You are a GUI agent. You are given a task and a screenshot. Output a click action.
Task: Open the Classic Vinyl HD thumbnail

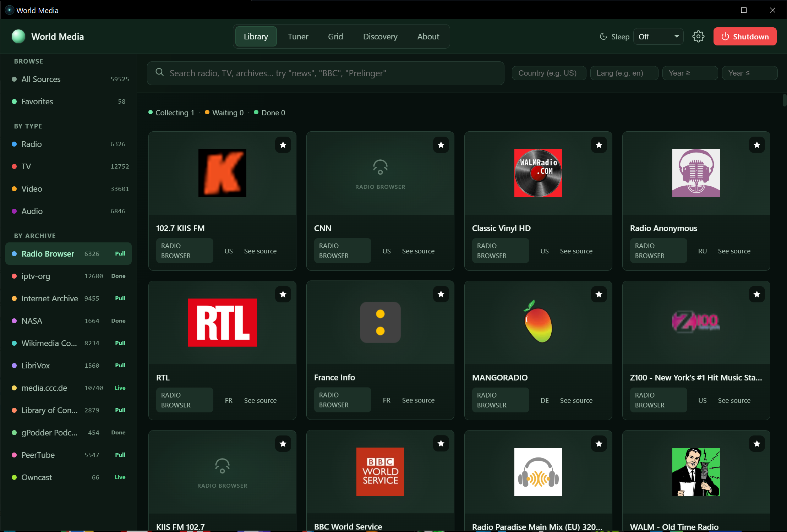(x=538, y=173)
